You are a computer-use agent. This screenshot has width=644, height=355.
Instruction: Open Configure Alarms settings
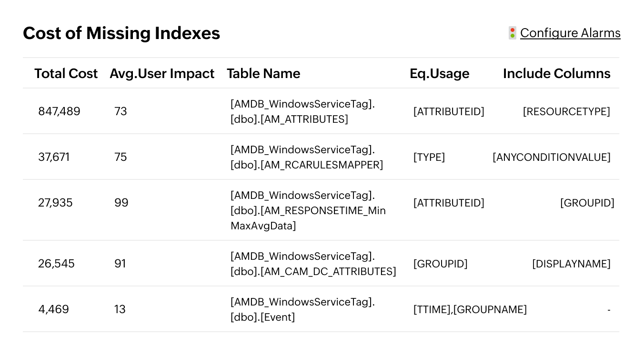[x=570, y=33]
